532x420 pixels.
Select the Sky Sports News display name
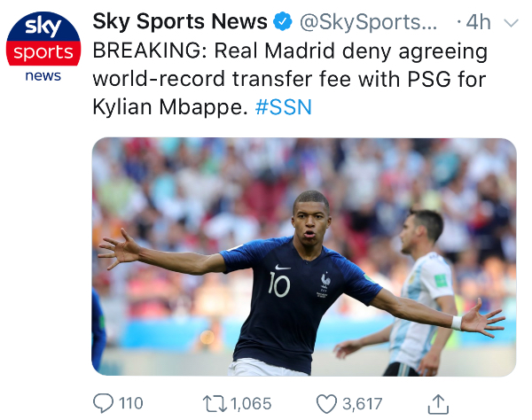(x=180, y=21)
